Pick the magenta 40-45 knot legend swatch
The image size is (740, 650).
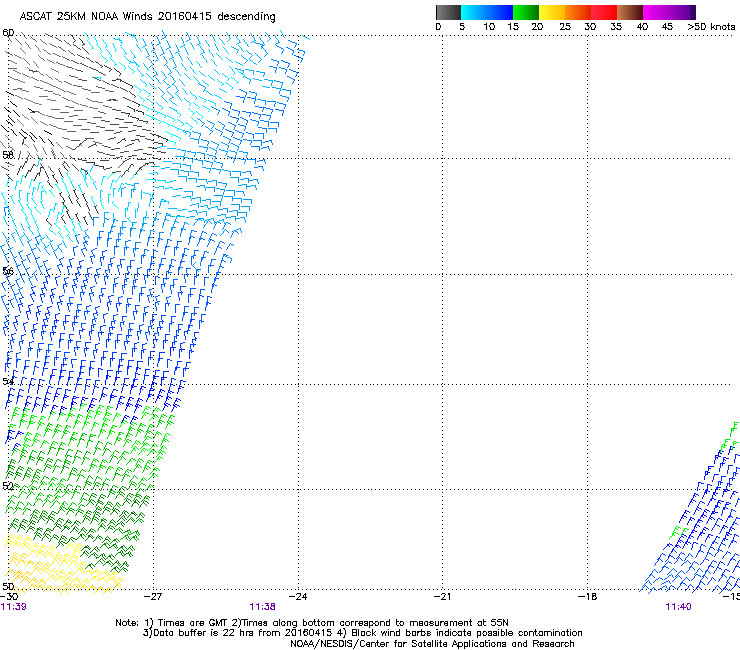(x=656, y=12)
